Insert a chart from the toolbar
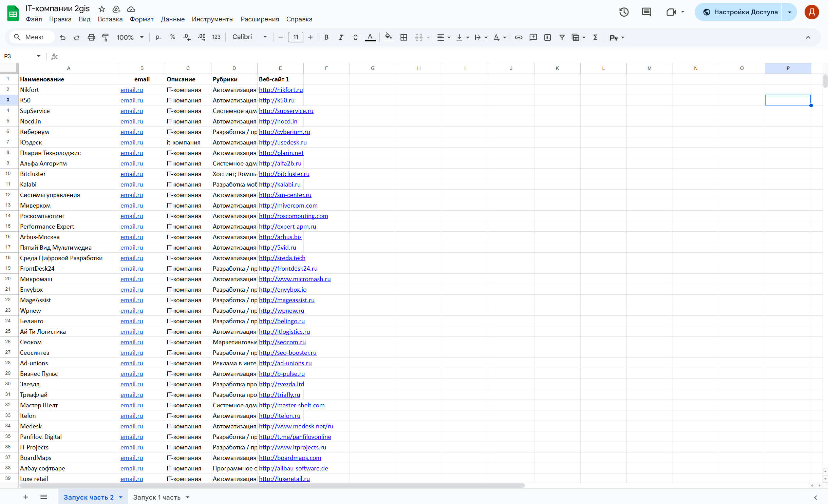This screenshot has width=828, height=504. [x=547, y=37]
